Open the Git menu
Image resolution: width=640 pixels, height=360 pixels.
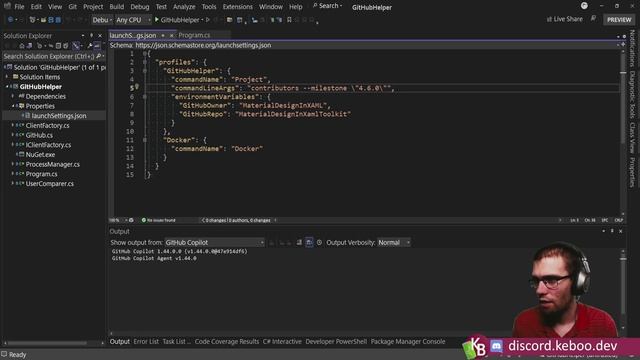click(72, 7)
